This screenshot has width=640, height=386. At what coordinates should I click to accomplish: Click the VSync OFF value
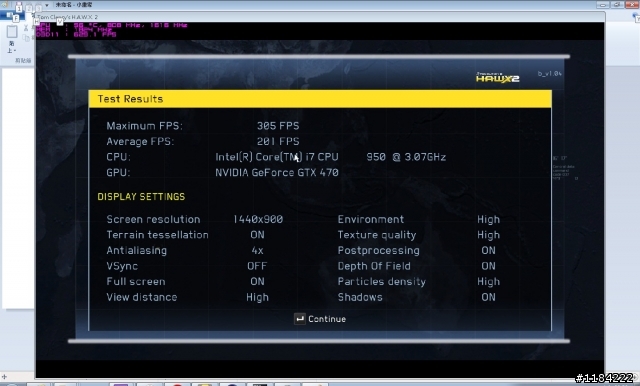[257, 266]
